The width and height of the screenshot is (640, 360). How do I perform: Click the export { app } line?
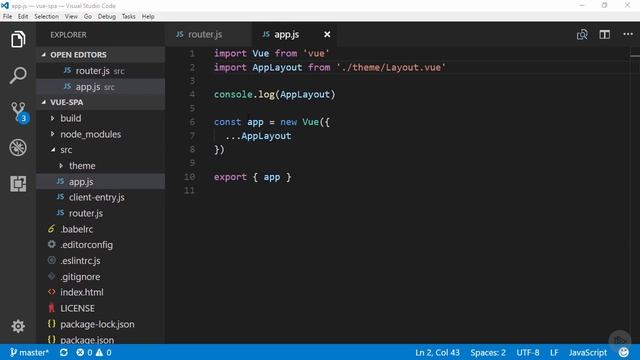[x=253, y=177]
